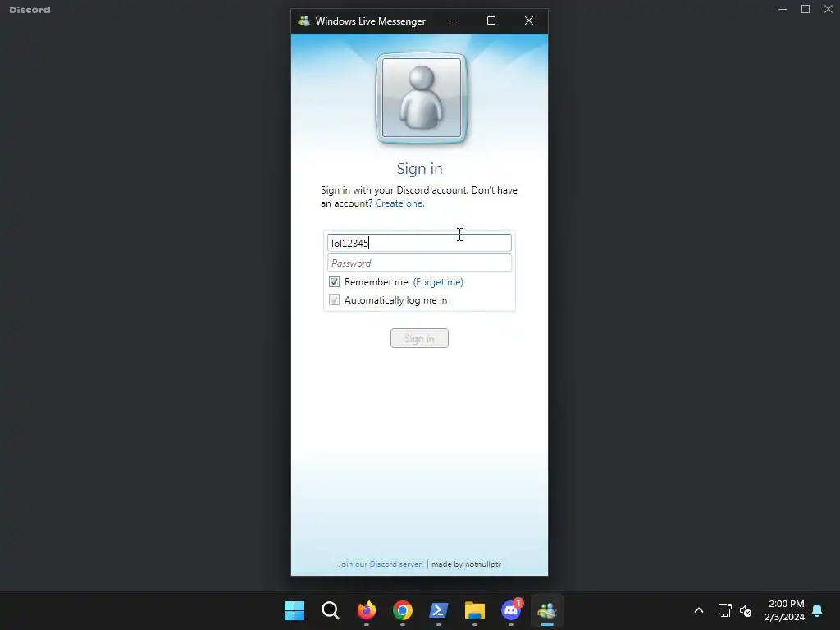The height and width of the screenshot is (630, 840).
Task: Click the user avatar picture frame
Action: click(x=422, y=98)
